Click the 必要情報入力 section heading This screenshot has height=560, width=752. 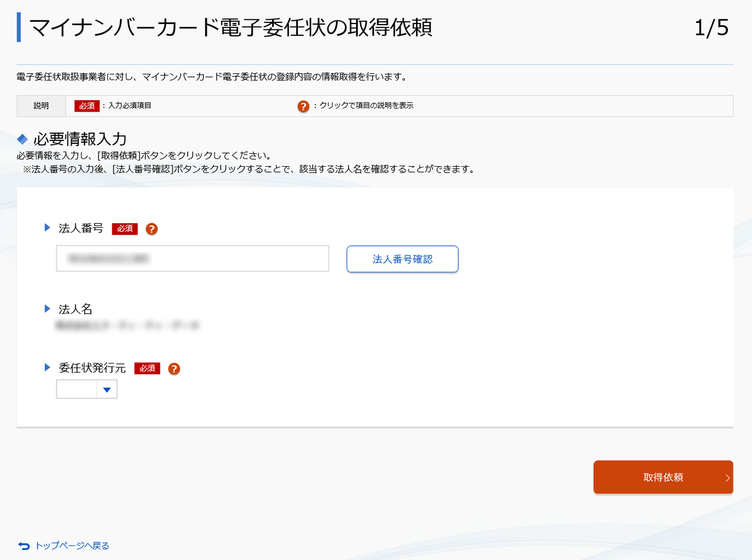coord(80,139)
